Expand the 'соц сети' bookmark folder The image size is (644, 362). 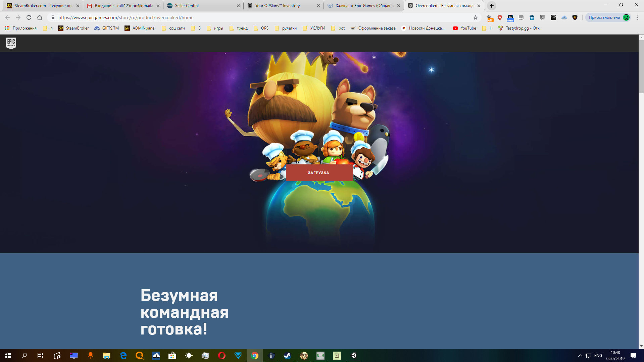(x=173, y=28)
